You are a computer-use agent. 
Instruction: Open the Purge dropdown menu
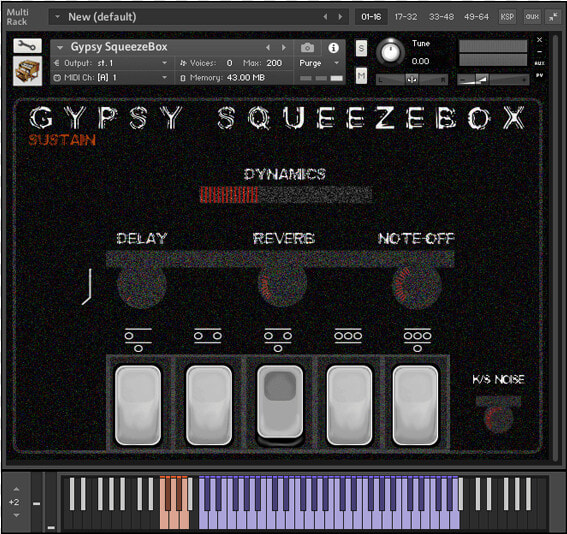click(319, 63)
